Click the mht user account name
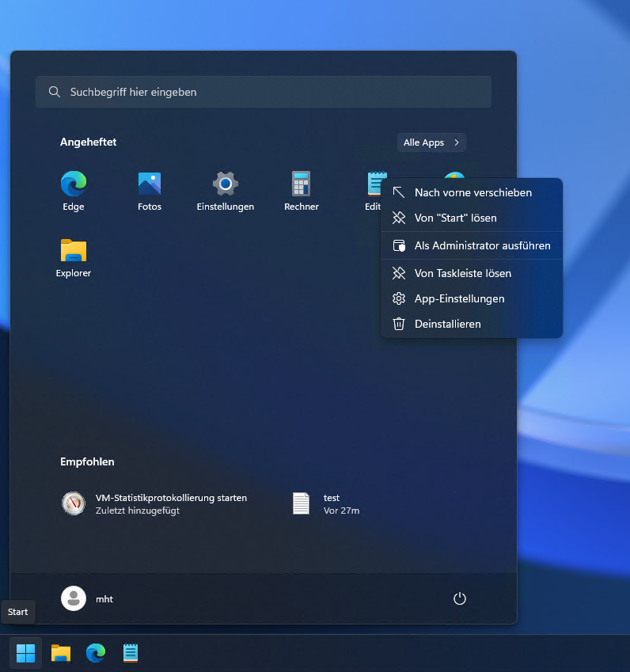630x672 pixels. click(104, 598)
